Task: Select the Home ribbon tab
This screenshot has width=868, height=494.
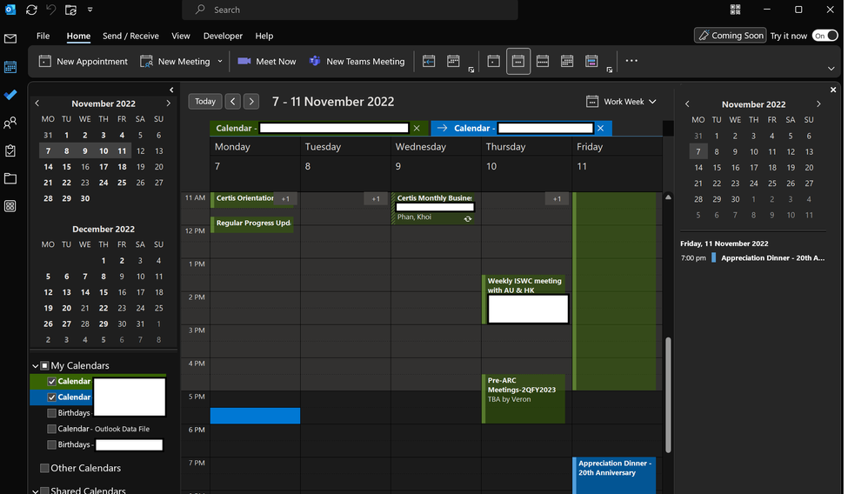Action: click(78, 36)
